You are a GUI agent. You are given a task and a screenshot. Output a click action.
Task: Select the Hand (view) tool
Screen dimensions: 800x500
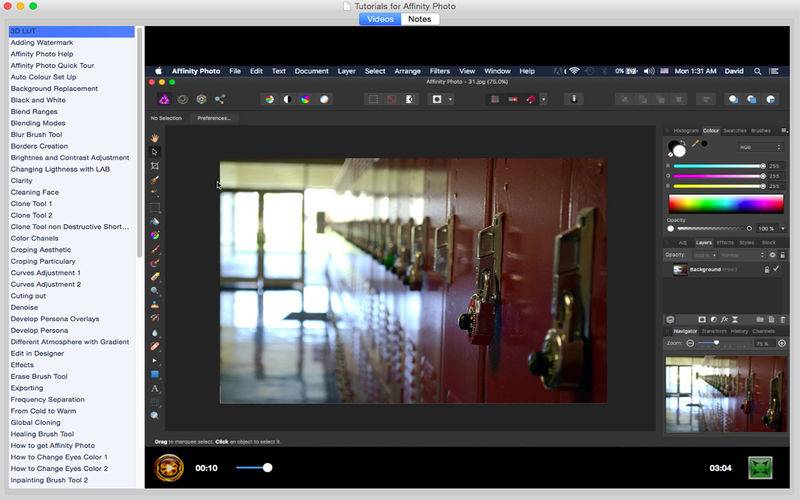coord(155,138)
